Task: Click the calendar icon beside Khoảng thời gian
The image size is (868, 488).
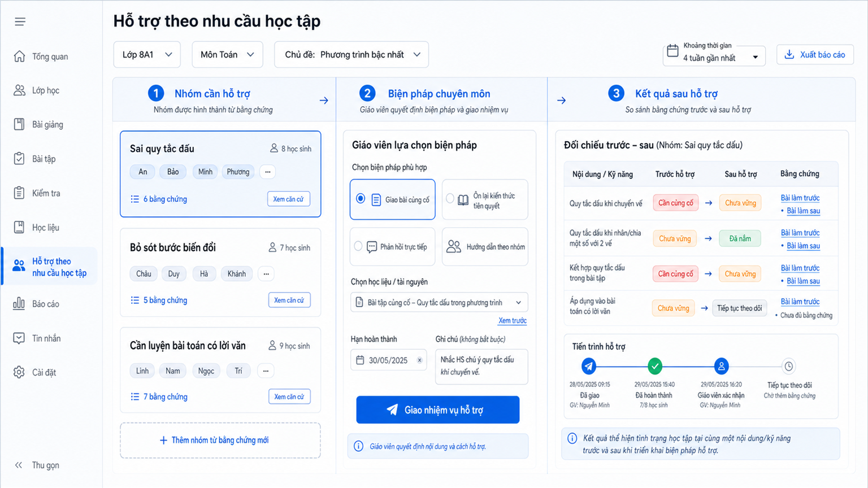Action: tap(672, 50)
